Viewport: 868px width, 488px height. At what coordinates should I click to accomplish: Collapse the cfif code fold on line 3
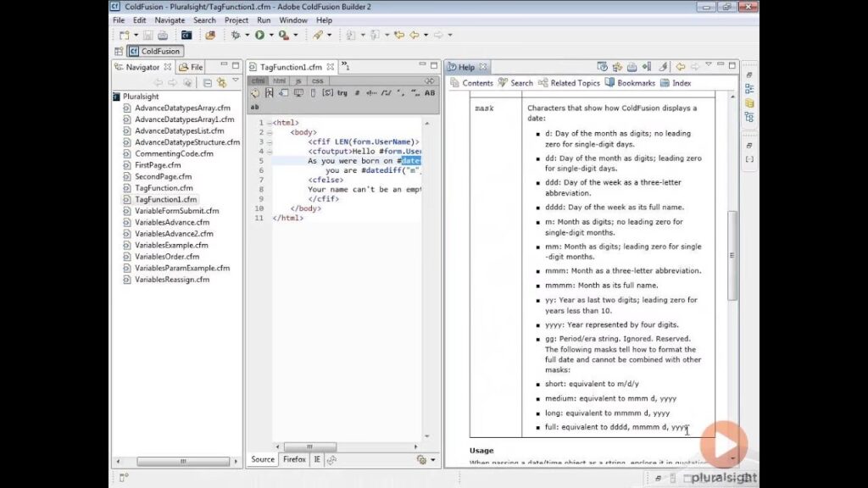[x=270, y=142]
